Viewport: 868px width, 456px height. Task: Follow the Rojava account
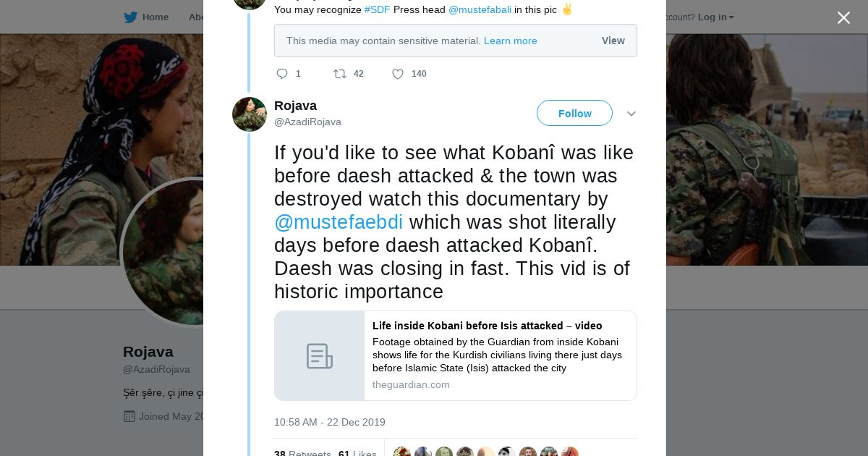pos(574,114)
